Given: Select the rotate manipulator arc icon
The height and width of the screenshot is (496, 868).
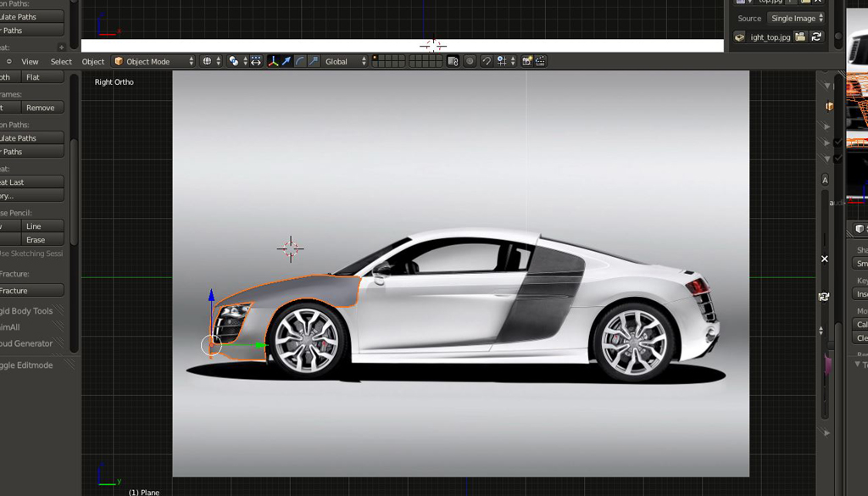Looking at the screenshot, I should [x=299, y=61].
